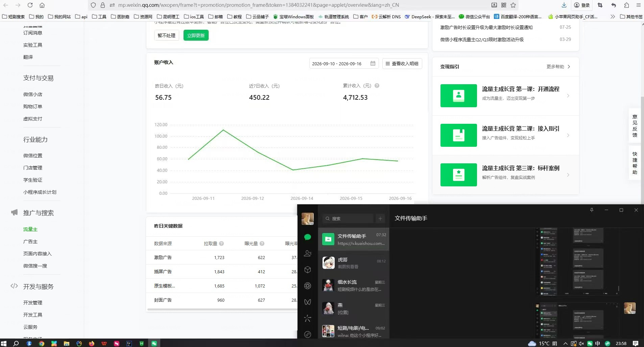The height and width of the screenshot is (347, 644).
Task: Click the undo arrow in browser toolbar
Action: coord(614,5)
